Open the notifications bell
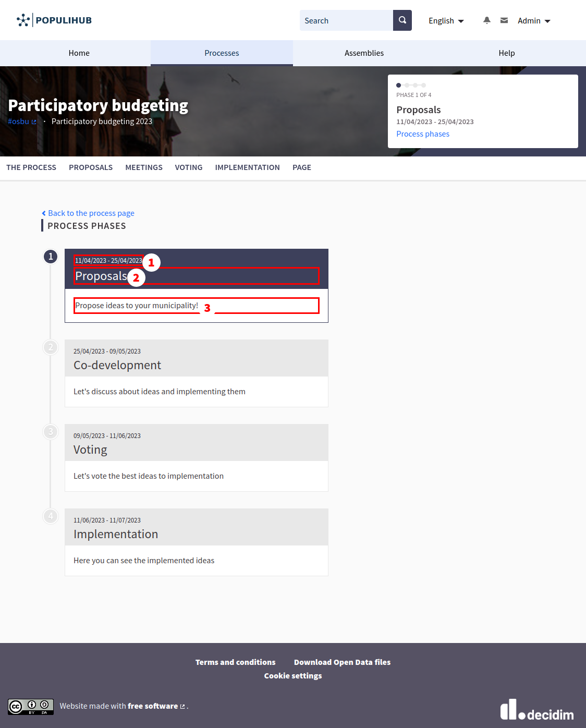 click(x=486, y=20)
